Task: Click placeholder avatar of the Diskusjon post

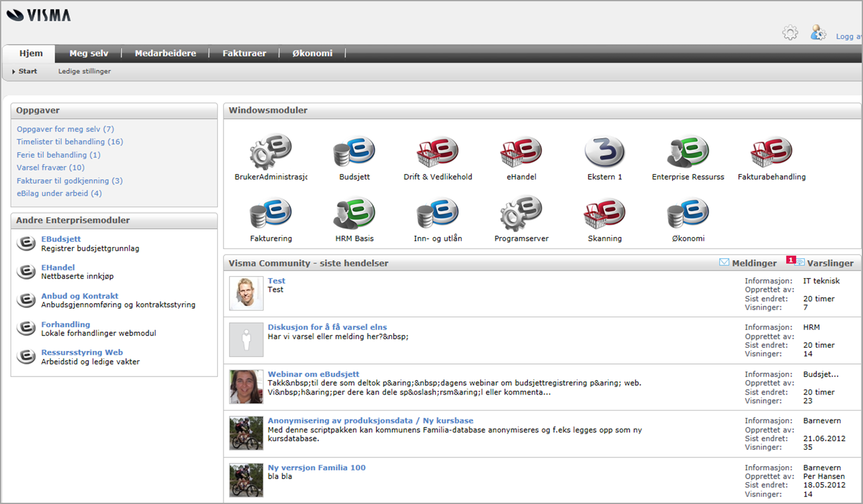Action: pos(246,340)
